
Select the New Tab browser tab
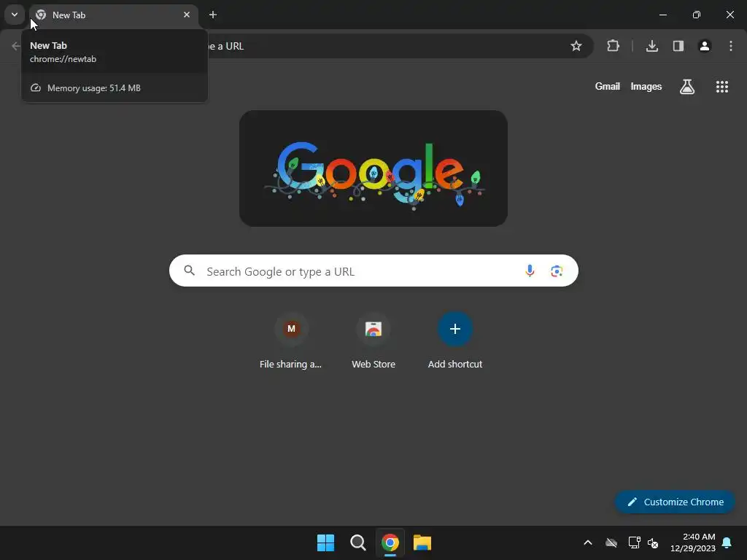(x=114, y=15)
